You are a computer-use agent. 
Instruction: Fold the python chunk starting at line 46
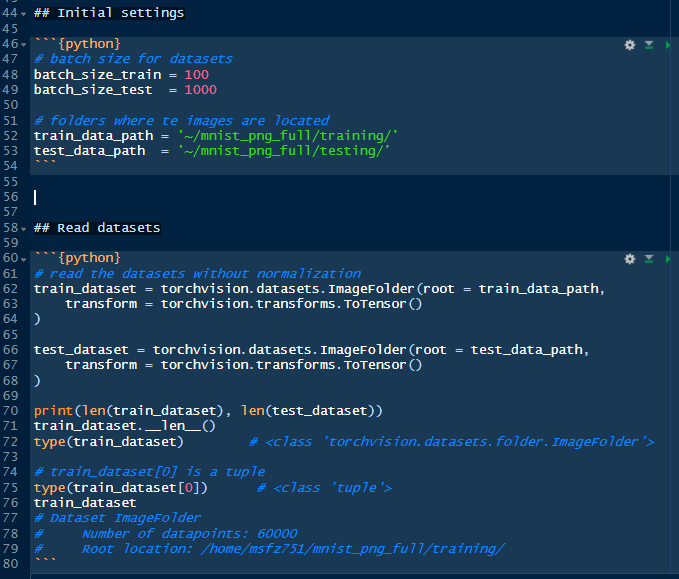pos(24,45)
